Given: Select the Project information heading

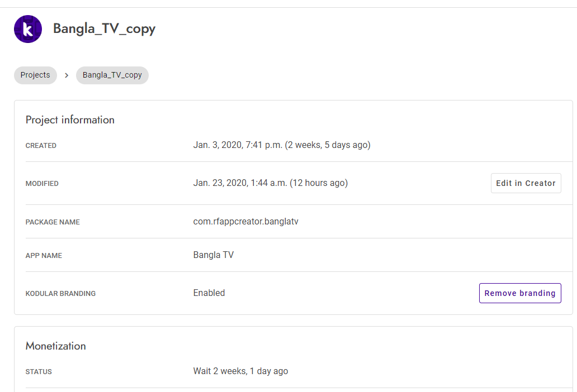Looking at the screenshot, I should tap(70, 119).
